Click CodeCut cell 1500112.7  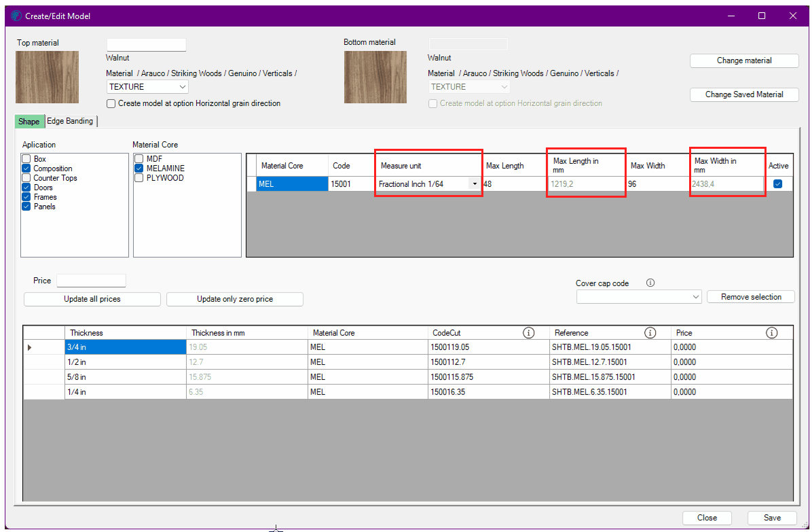click(488, 362)
